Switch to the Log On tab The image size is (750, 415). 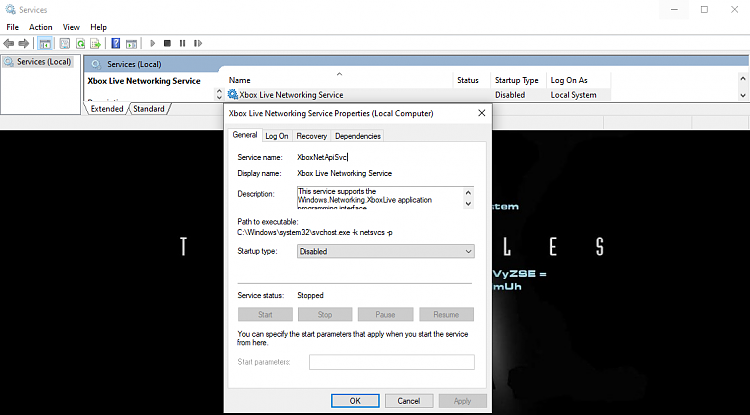(277, 136)
